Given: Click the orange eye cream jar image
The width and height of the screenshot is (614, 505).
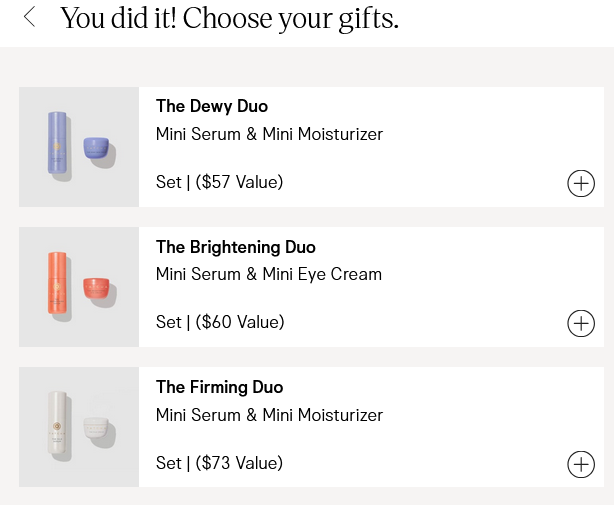Looking at the screenshot, I should [x=97, y=290].
